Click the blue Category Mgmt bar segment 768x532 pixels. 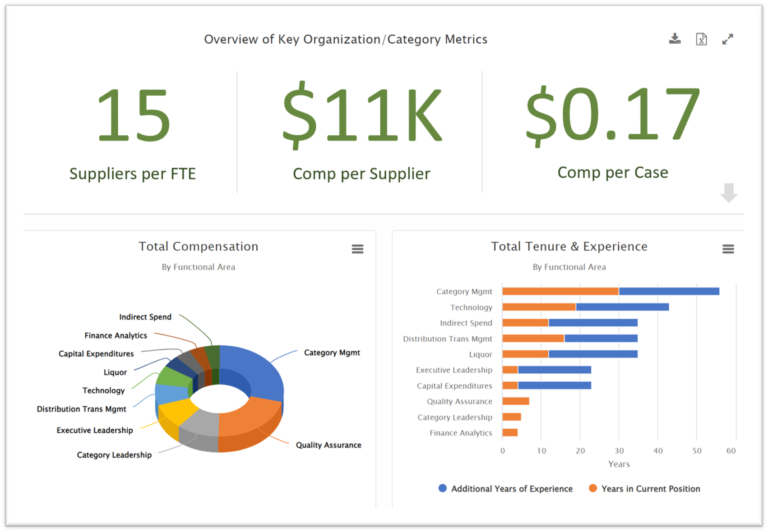(x=669, y=292)
